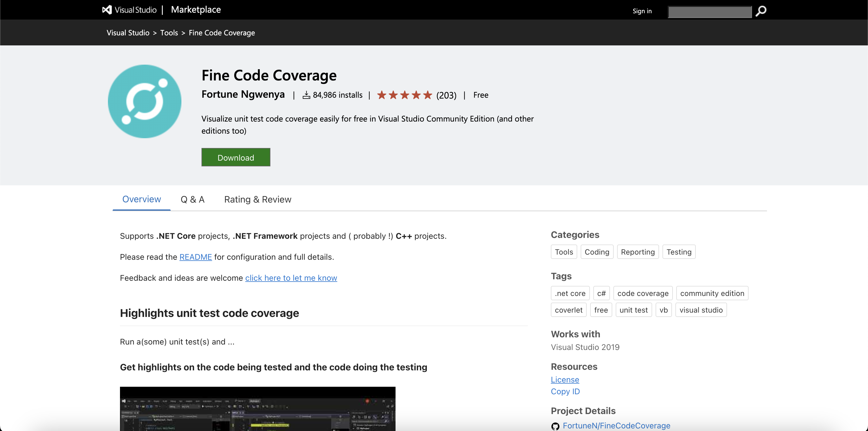
Task: Click Sign in
Action: (642, 11)
